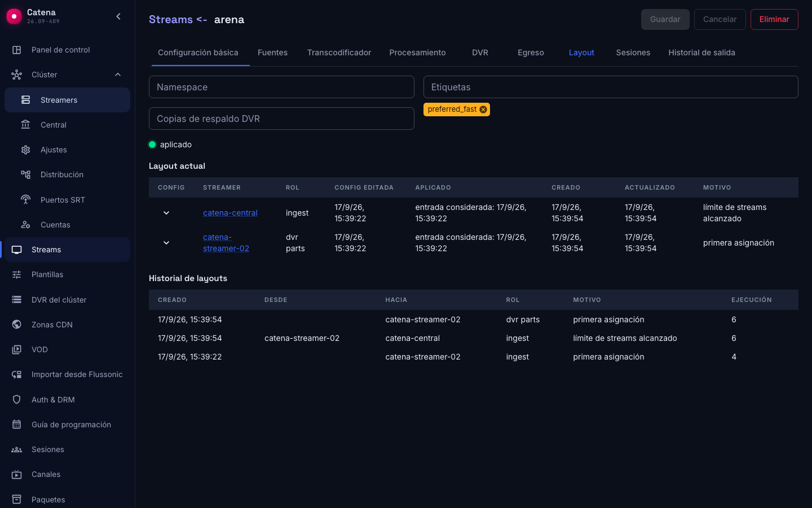Image resolution: width=812 pixels, height=508 pixels.
Task: Click the MOTIVO header in Layout actual
Action: click(x=717, y=187)
